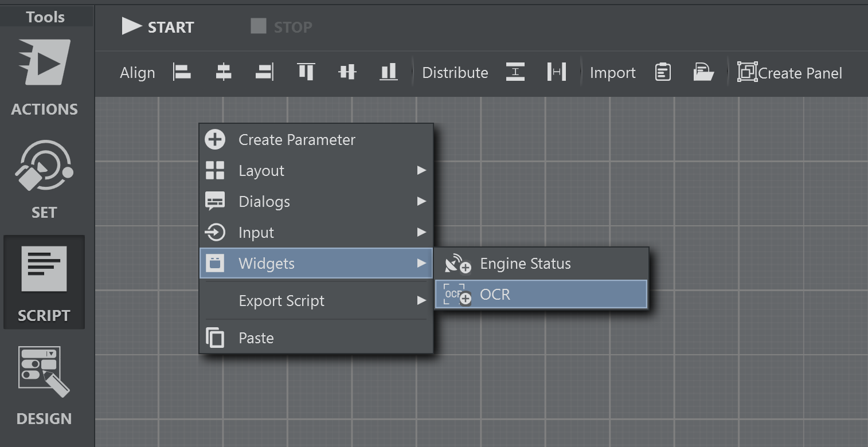Click the Create Panel button
868x447 pixels.
coord(789,73)
